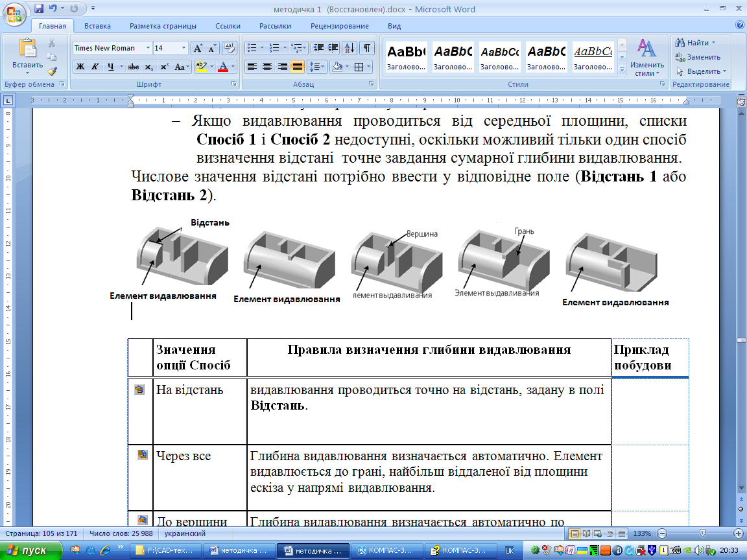This screenshot has height=560, width=747.
Task: Toggle italic (К) formatting
Action: [x=95, y=67]
